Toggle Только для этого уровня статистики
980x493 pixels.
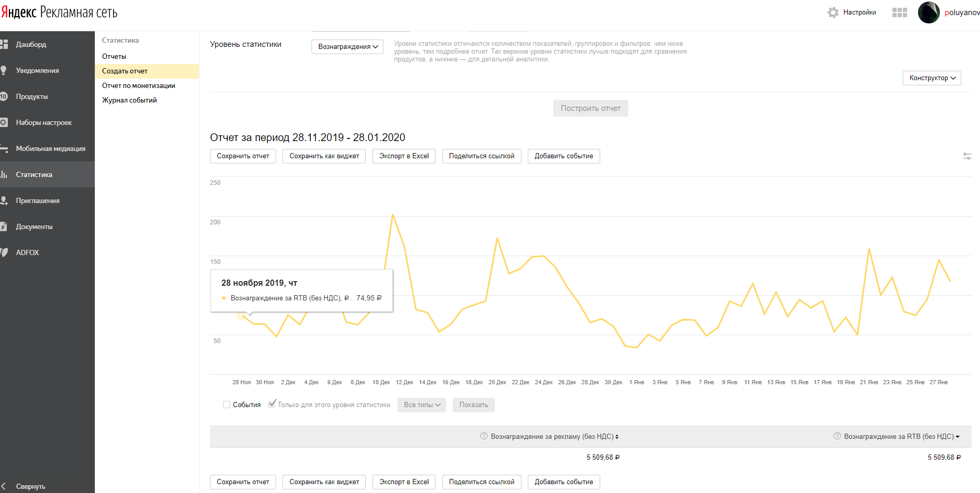(x=272, y=404)
